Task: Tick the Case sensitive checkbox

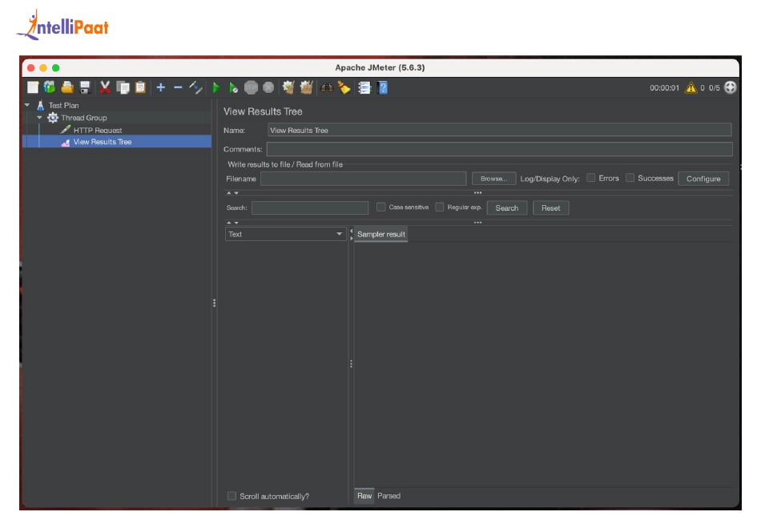Action: click(381, 208)
